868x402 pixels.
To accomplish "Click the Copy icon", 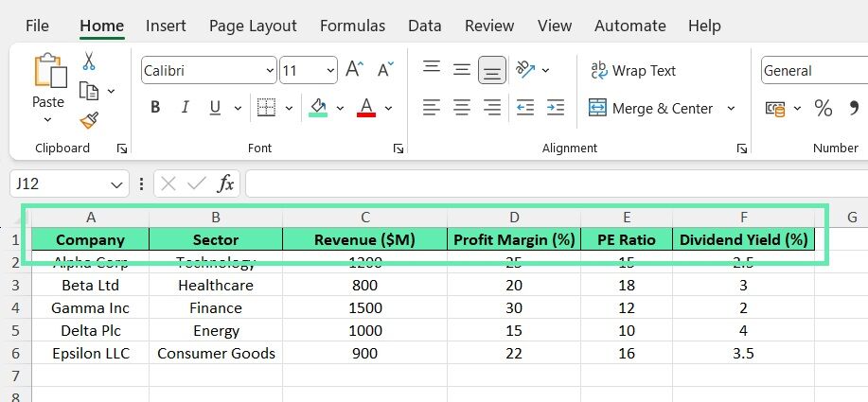I will coord(89,91).
